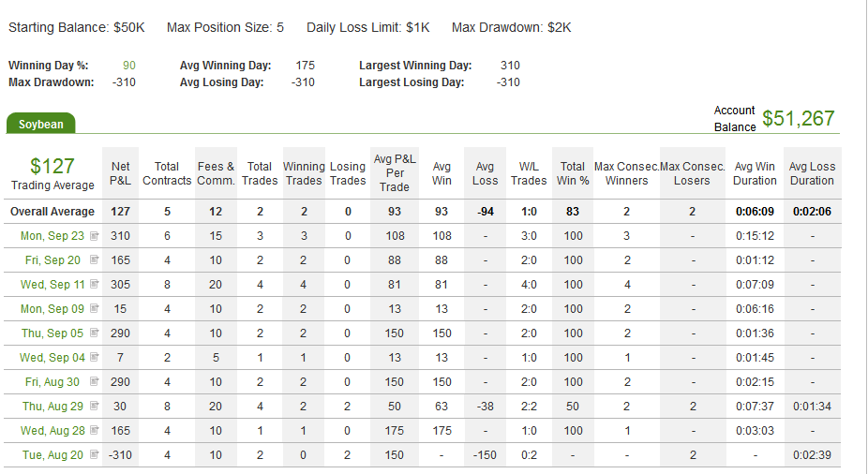Click the $51,267 account balance value

[x=799, y=118]
